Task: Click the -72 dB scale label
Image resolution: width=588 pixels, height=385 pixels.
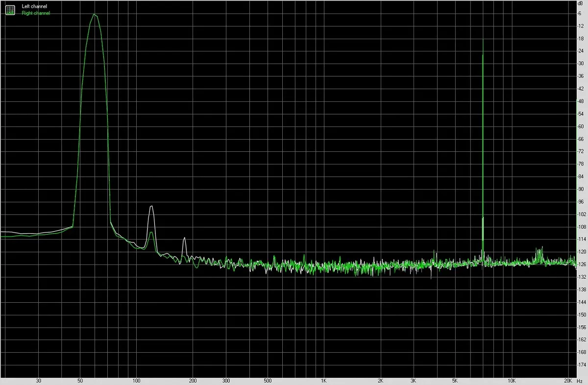Action: pos(580,151)
